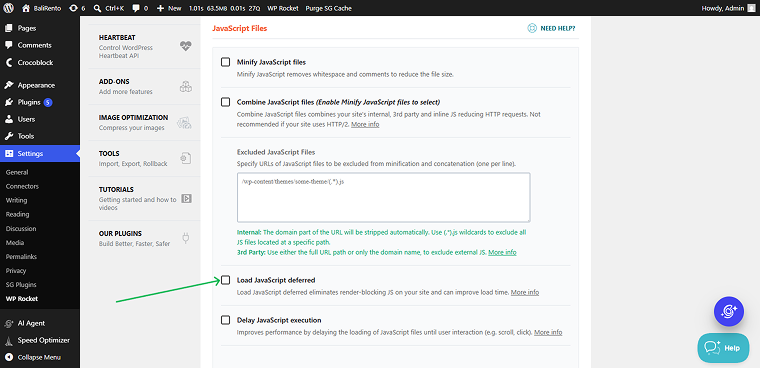Open General settings submenu
This screenshot has height=368, width=760.
17,172
